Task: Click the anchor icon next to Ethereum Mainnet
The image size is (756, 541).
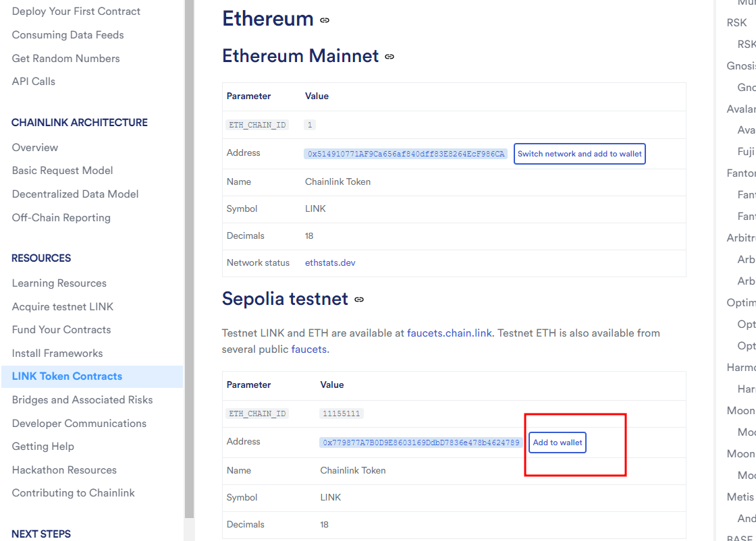Action: point(389,57)
